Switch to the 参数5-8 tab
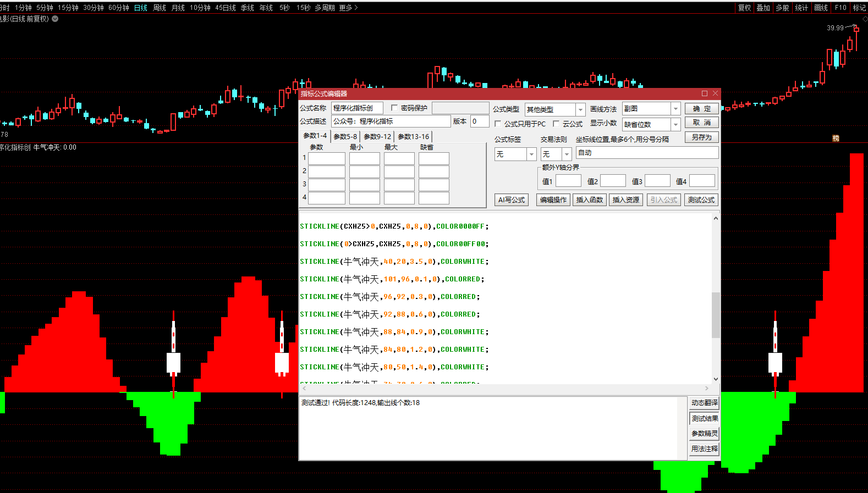The image size is (868, 493). coord(345,136)
